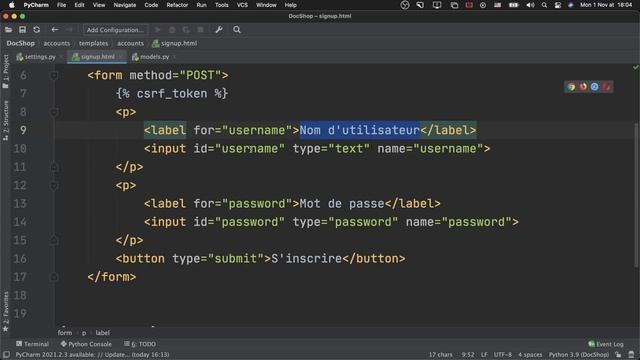
Task: Open preview in Firefox browser icon
Action: point(583,87)
